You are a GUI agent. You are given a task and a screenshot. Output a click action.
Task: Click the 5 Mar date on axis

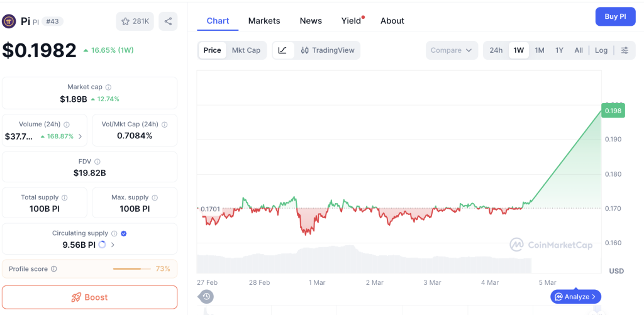coord(548,282)
